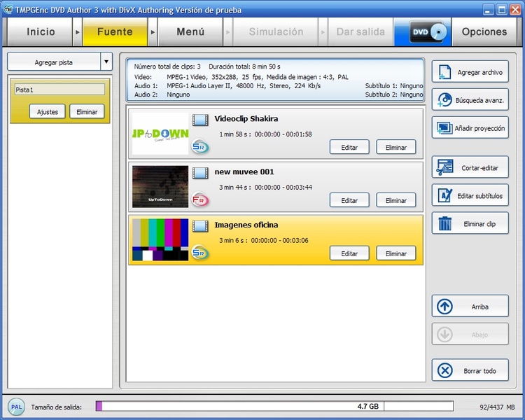The height and width of the screenshot is (420, 525).
Task: Click the application icon in title bar
Action: pyautogui.click(x=8, y=9)
